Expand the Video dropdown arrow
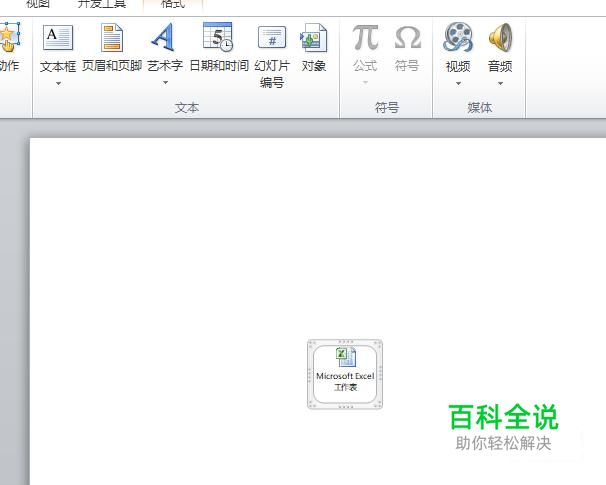 458,83
